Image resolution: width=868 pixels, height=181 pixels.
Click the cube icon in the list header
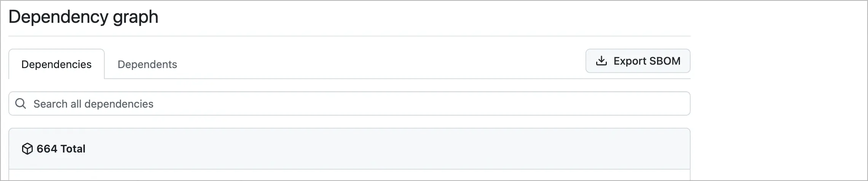click(x=27, y=149)
